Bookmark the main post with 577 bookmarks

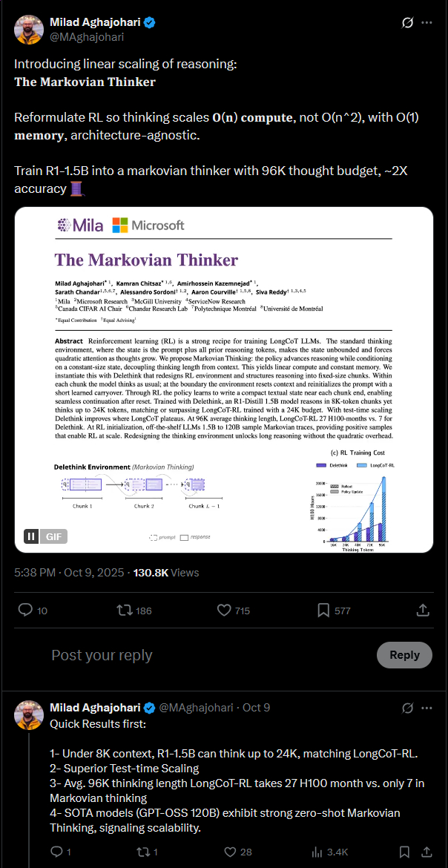coord(333,610)
